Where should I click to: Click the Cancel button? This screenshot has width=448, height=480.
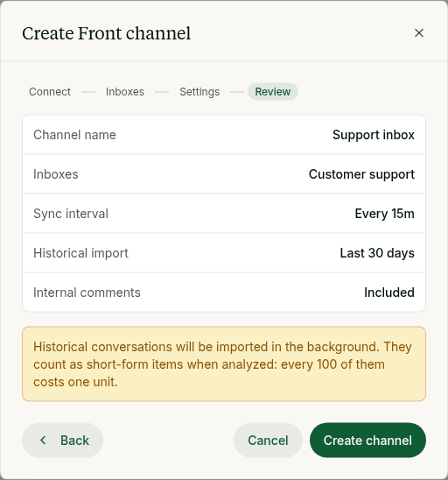pos(268,441)
